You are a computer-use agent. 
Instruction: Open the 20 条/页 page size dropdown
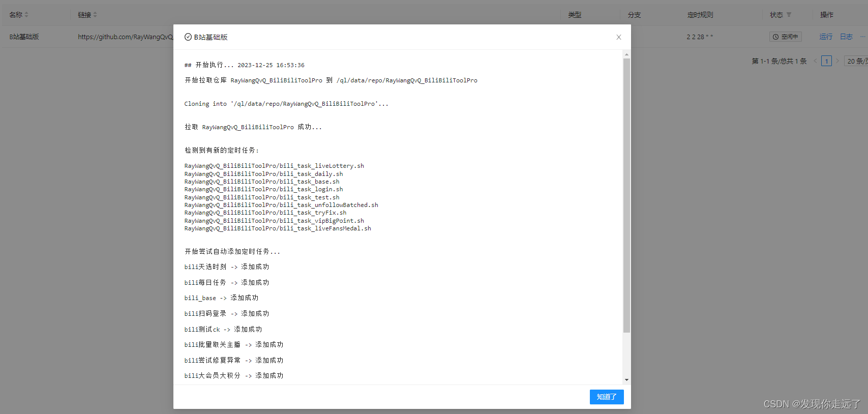click(x=856, y=61)
